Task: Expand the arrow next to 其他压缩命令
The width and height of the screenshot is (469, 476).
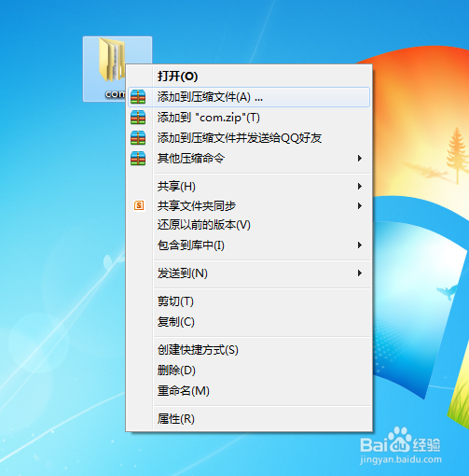Action: point(360,159)
